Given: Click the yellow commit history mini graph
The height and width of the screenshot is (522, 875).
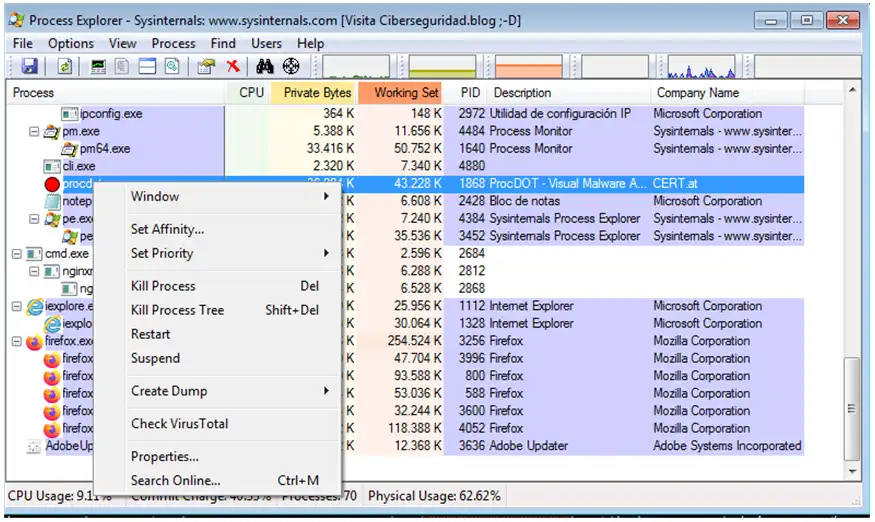Looking at the screenshot, I should [x=442, y=66].
